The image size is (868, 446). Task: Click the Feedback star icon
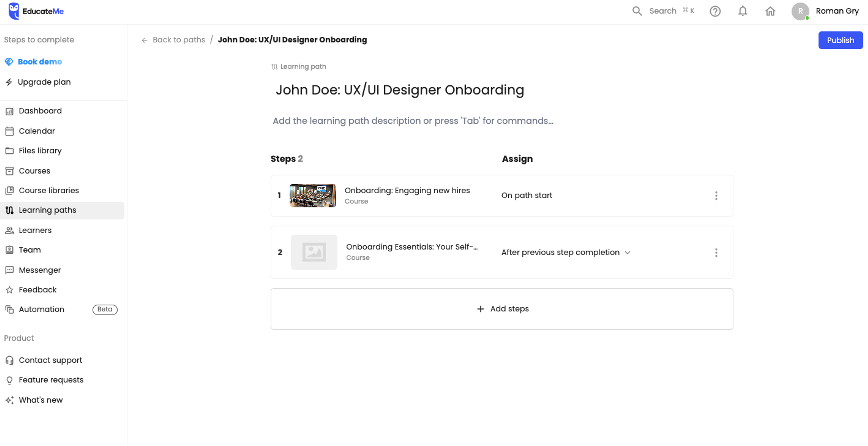pyautogui.click(x=9, y=290)
